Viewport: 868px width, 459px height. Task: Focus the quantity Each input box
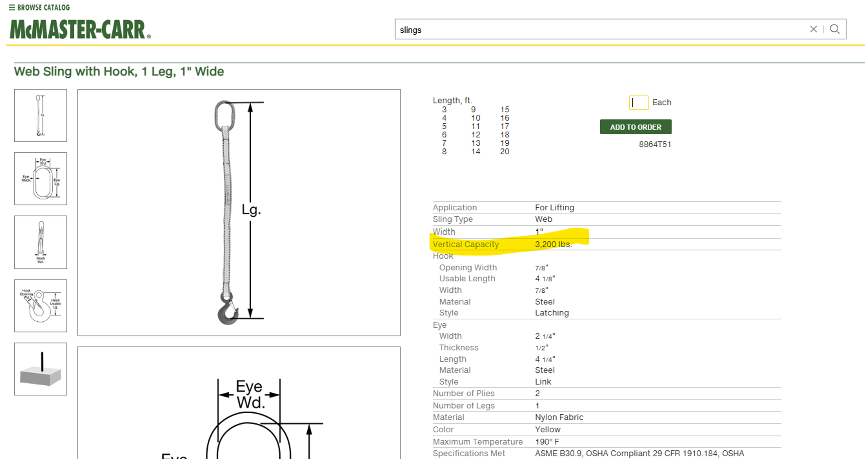tap(638, 102)
